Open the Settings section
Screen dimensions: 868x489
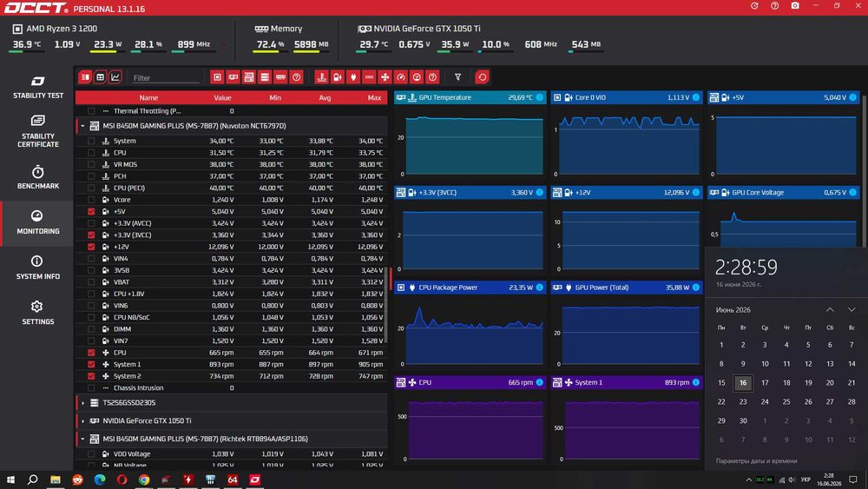(x=37, y=313)
